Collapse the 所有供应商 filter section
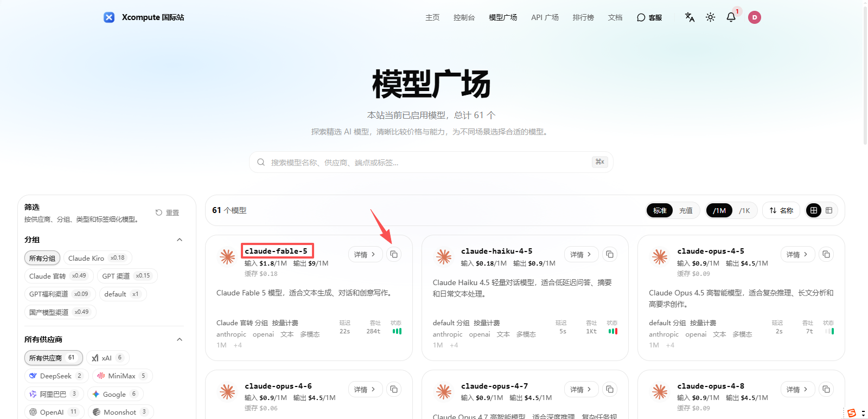The height and width of the screenshot is (419, 868). 180,339
